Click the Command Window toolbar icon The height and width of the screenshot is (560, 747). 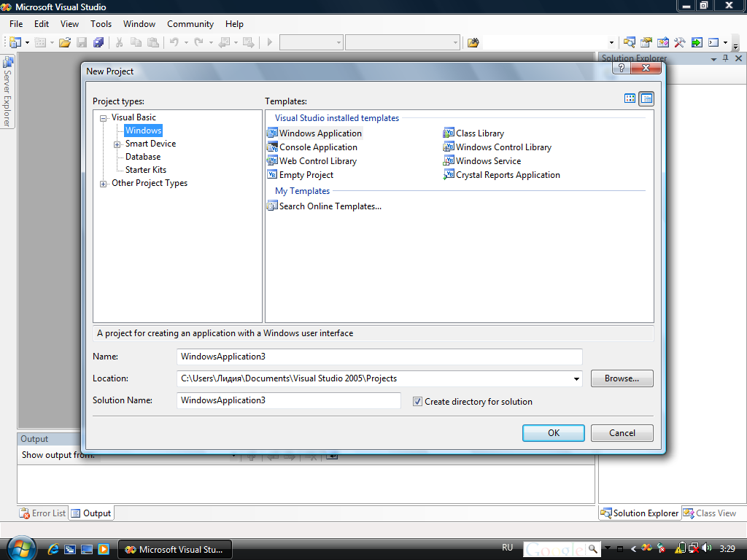(713, 42)
